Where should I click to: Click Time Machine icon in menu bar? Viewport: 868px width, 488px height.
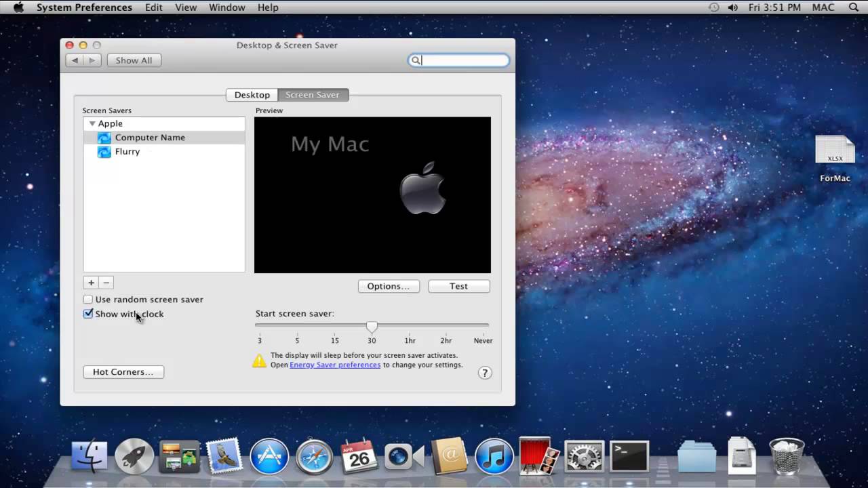pyautogui.click(x=713, y=7)
